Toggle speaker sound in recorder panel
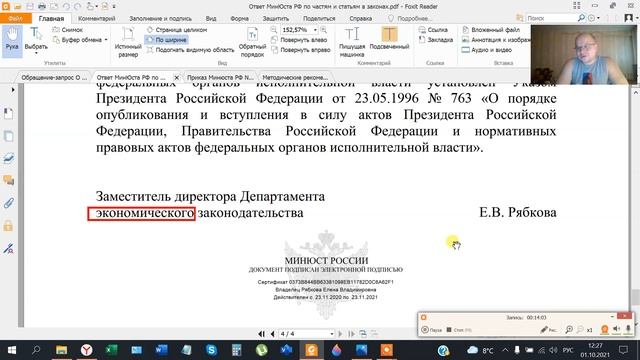The height and width of the screenshot is (360, 640). 617,329
